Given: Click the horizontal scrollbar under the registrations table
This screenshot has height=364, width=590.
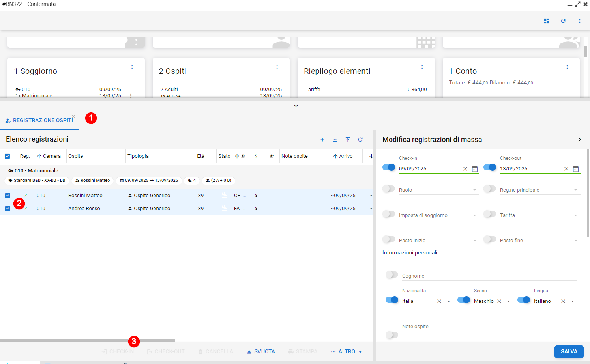Looking at the screenshot, I should click(x=88, y=341).
